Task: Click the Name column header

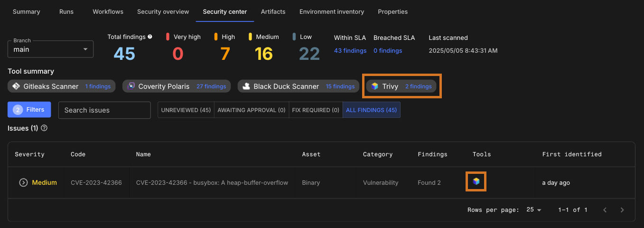Action: point(143,154)
